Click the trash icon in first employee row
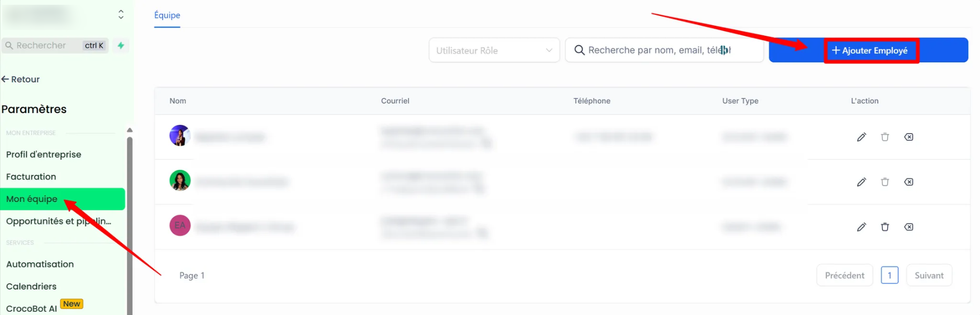The width and height of the screenshot is (980, 315). pyautogui.click(x=885, y=137)
